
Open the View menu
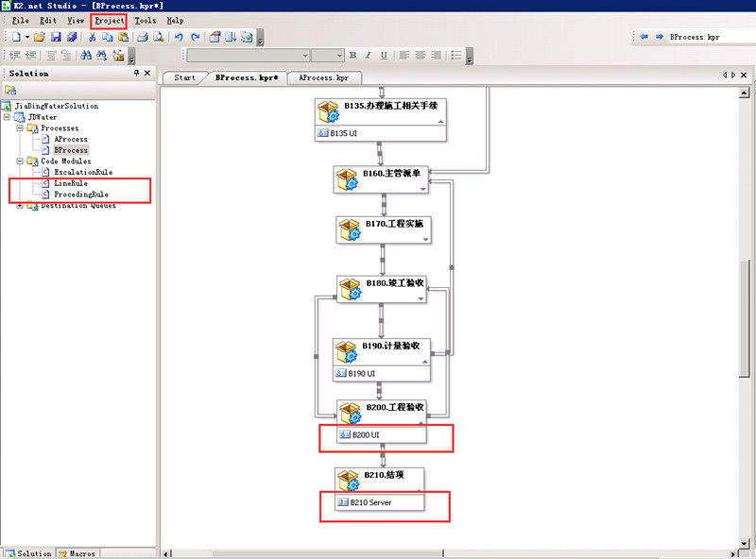[x=76, y=20]
